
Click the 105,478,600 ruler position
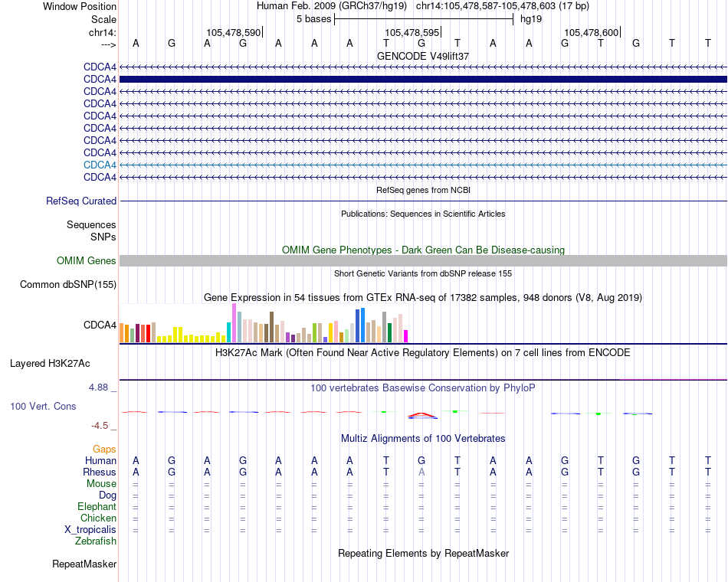pyautogui.click(x=591, y=32)
